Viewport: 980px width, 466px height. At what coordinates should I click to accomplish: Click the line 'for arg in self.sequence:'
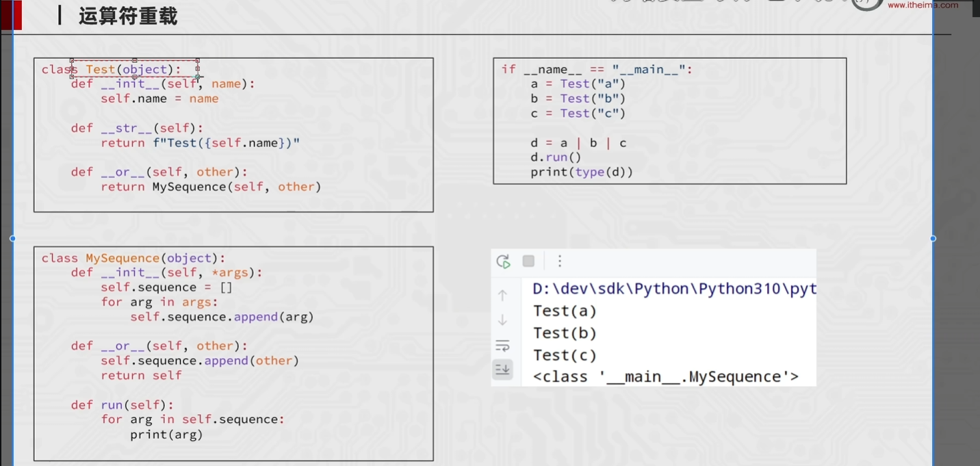(192, 419)
